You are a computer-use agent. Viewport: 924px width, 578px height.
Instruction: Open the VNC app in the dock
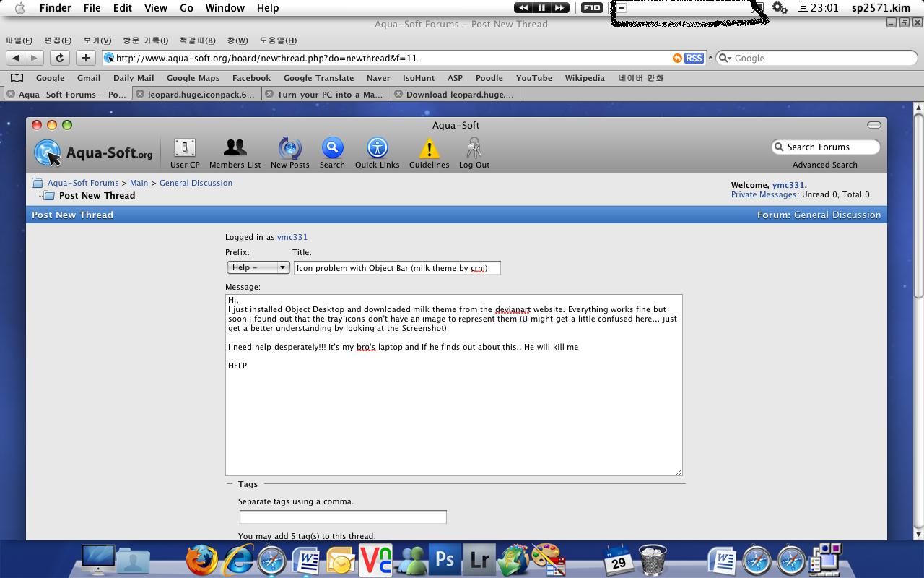click(x=375, y=560)
